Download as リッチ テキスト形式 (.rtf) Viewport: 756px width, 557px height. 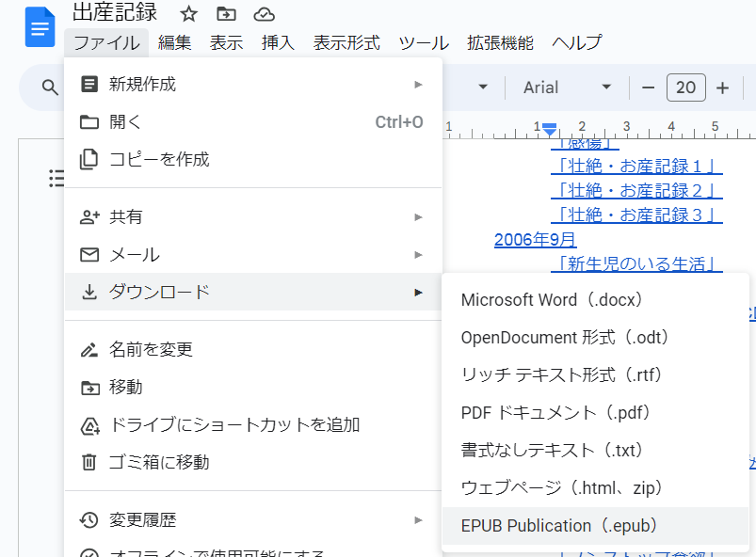click(595, 374)
